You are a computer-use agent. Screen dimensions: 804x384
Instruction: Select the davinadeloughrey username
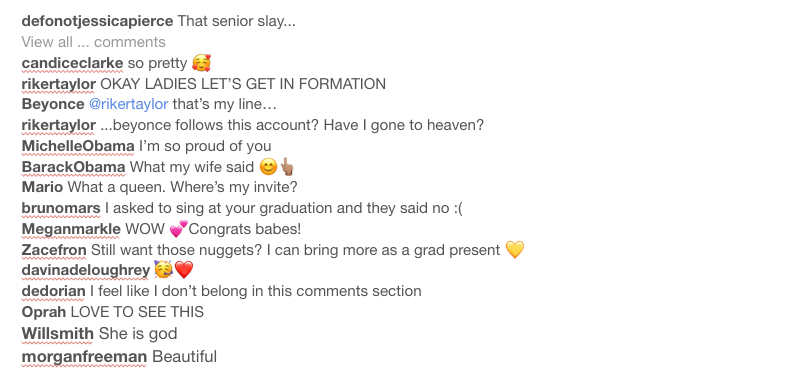point(86,270)
